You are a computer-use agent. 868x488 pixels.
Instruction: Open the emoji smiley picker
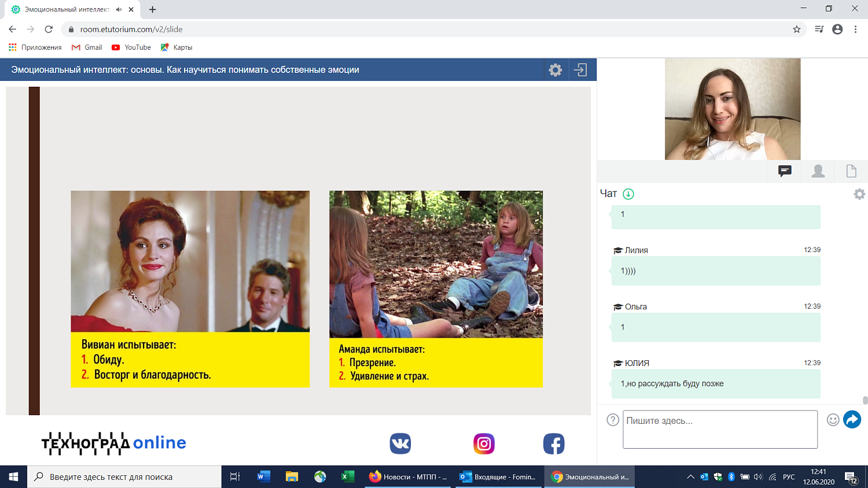point(833,420)
